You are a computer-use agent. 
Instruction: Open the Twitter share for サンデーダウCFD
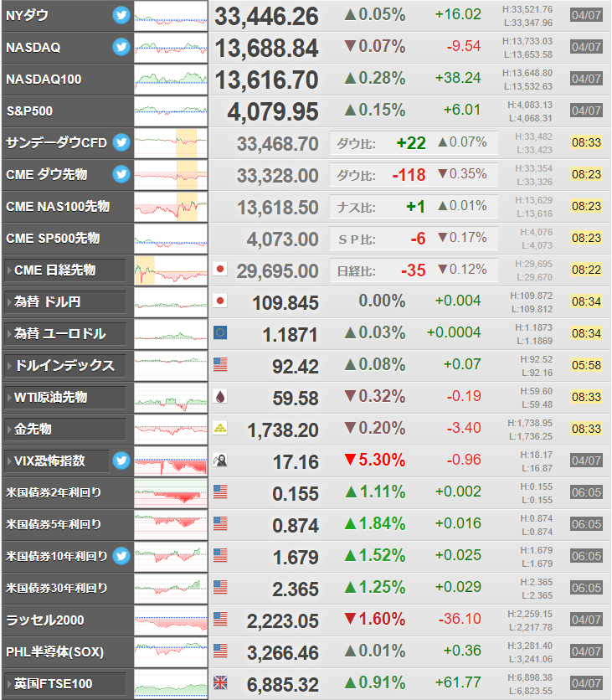tap(121, 142)
